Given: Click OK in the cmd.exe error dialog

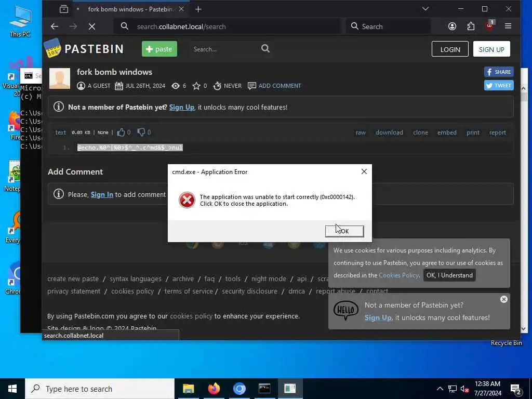Looking at the screenshot, I should pyautogui.click(x=344, y=231).
